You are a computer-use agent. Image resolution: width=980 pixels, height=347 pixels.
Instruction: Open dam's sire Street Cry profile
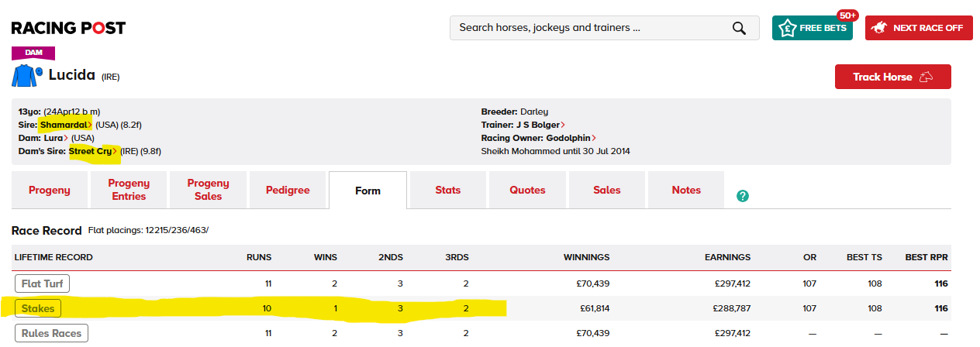pos(93,151)
